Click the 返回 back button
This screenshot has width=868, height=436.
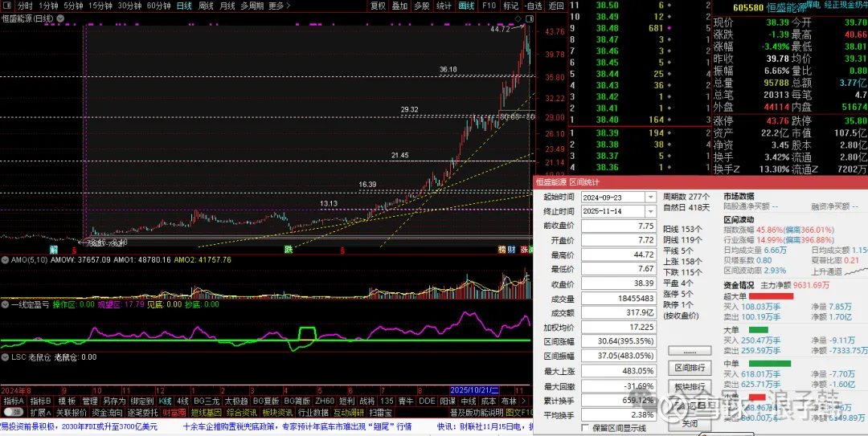tap(556, 6)
